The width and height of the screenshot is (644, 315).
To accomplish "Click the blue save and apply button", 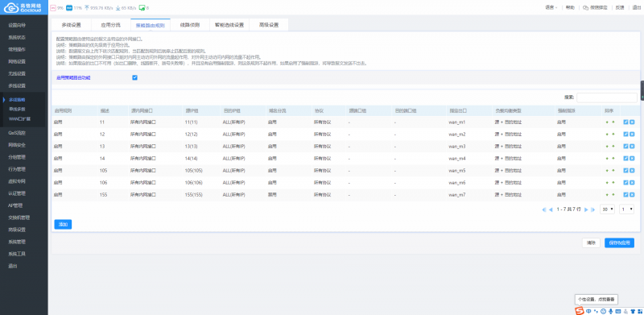I will 619,242.
